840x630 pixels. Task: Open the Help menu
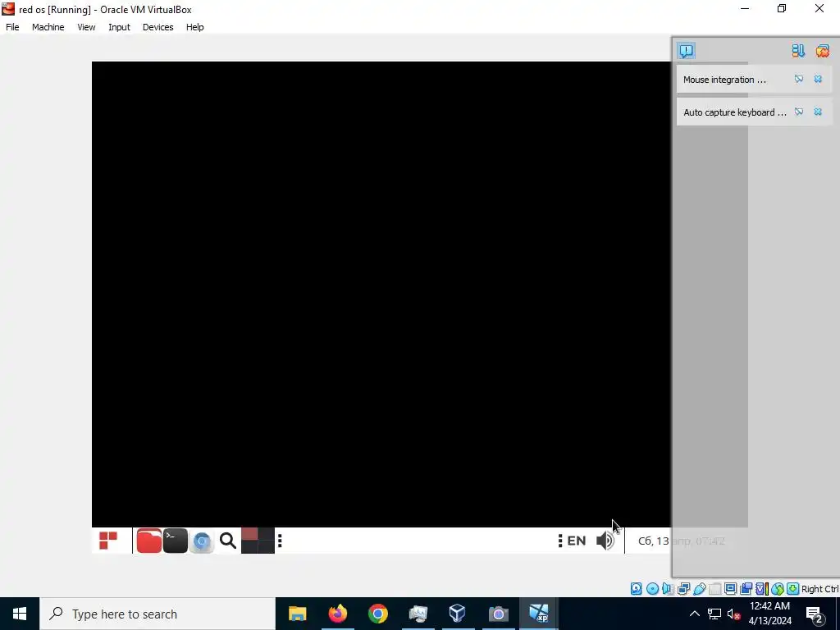pos(195,27)
